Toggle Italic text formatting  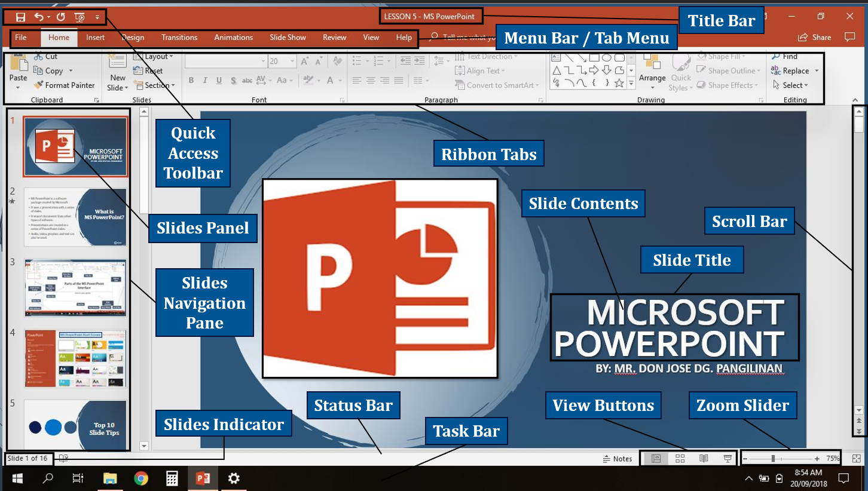[205, 81]
